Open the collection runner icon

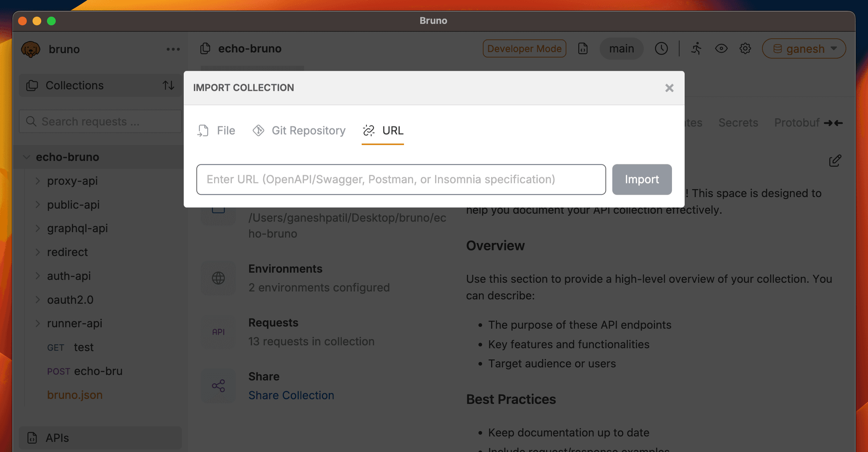coord(696,48)
